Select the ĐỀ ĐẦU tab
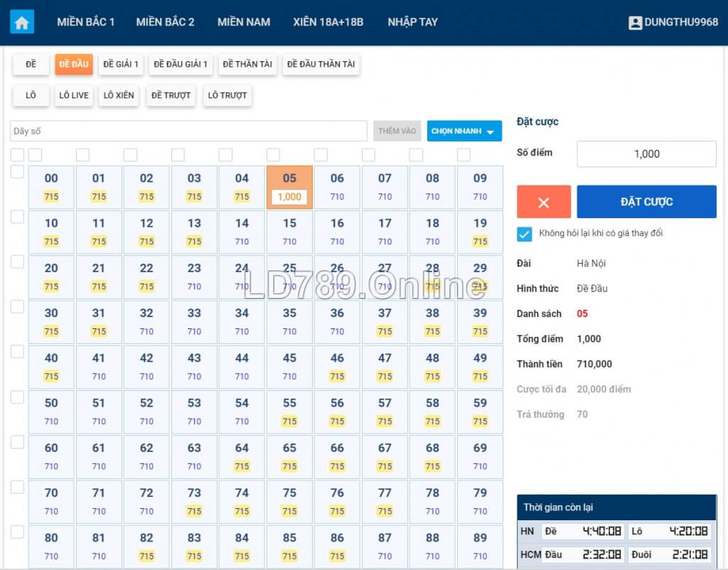The height and width of the screenshot is (570, 728). tap(74, 64)
